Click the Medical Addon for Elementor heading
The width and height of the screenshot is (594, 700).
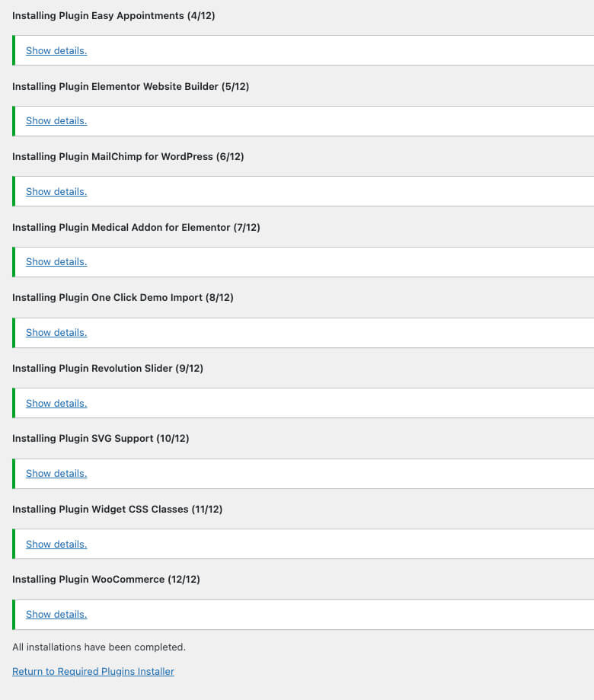[136, 227]
